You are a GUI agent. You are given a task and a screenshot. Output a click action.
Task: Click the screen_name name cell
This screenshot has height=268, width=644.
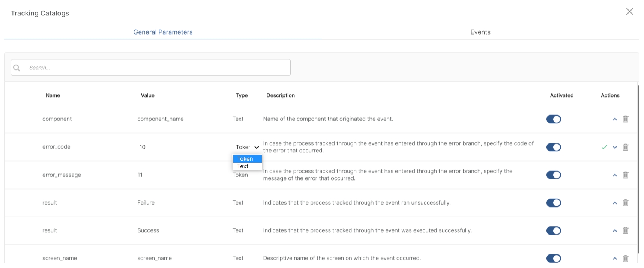tap(60, 258)
